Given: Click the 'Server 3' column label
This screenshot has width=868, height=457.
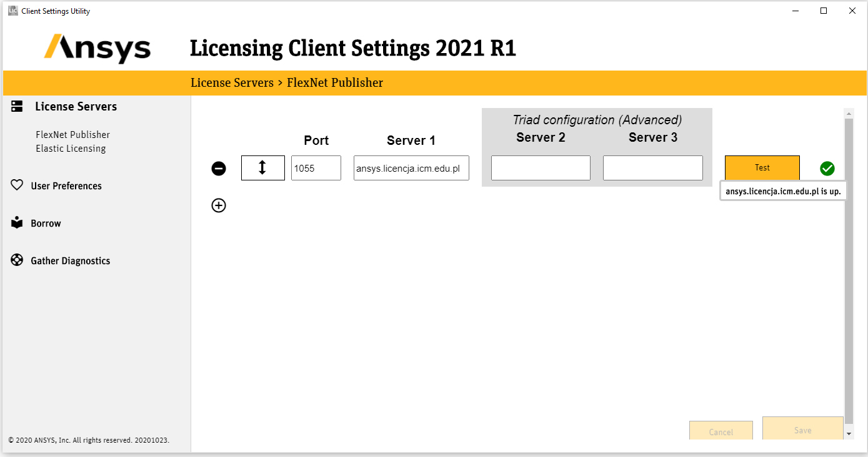Looking at the screenshot, I should click(653, 137).
